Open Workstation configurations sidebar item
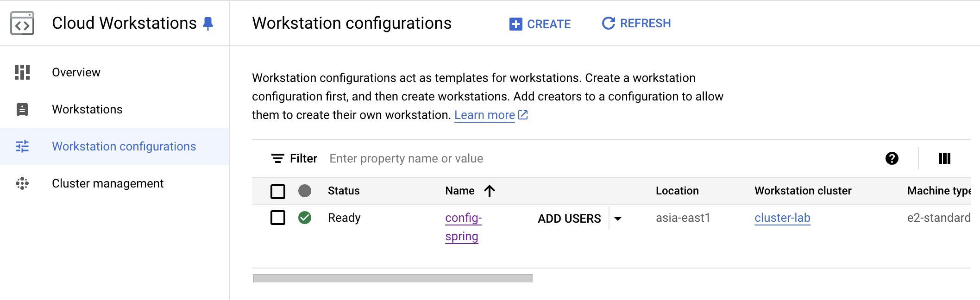Viewport: 980px width, 300px height. pyautogui.click(x=124, y=146)
